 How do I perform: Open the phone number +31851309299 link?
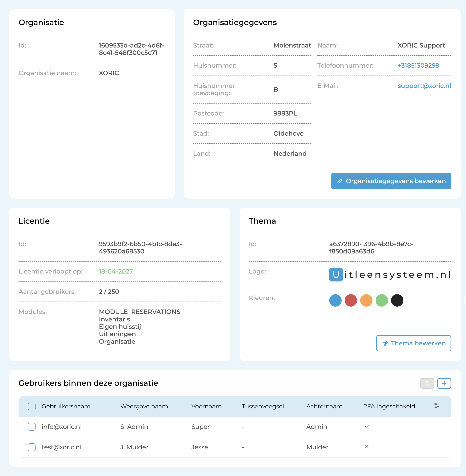pos(418,65)
